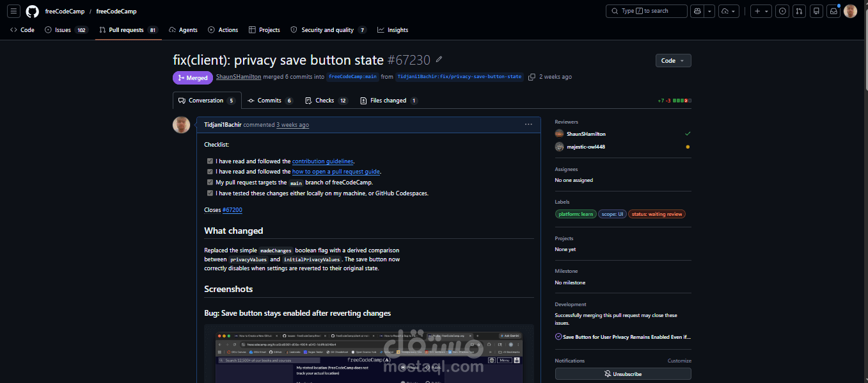This screenshot has height=383, width=868.
Task: Click Tidjani1Bachir:fix/privacy-save-button-state branch label
Action: pos(459,77)
